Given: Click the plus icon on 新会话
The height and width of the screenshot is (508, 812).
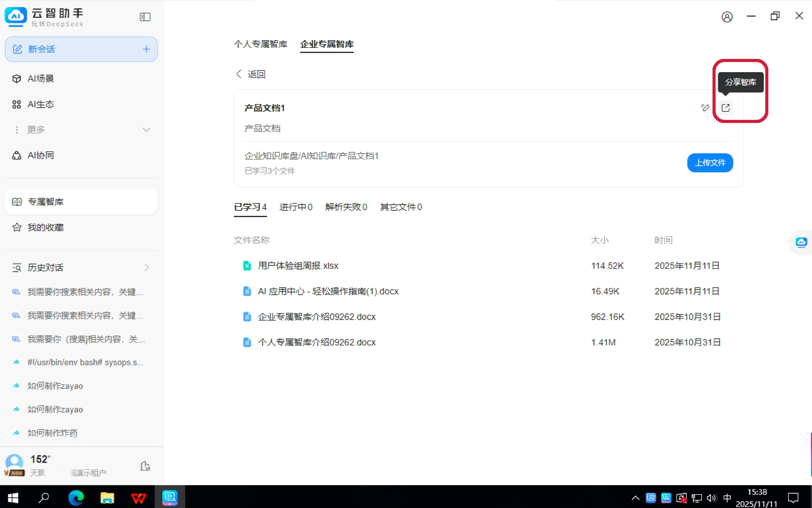Looking at the screenshot, I should click(x=146, y=49).
